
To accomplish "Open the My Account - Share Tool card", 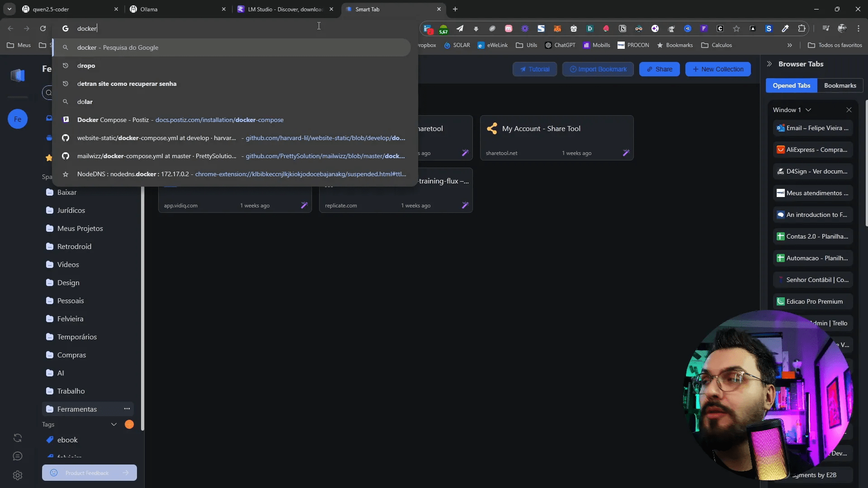I will point(557,138).
